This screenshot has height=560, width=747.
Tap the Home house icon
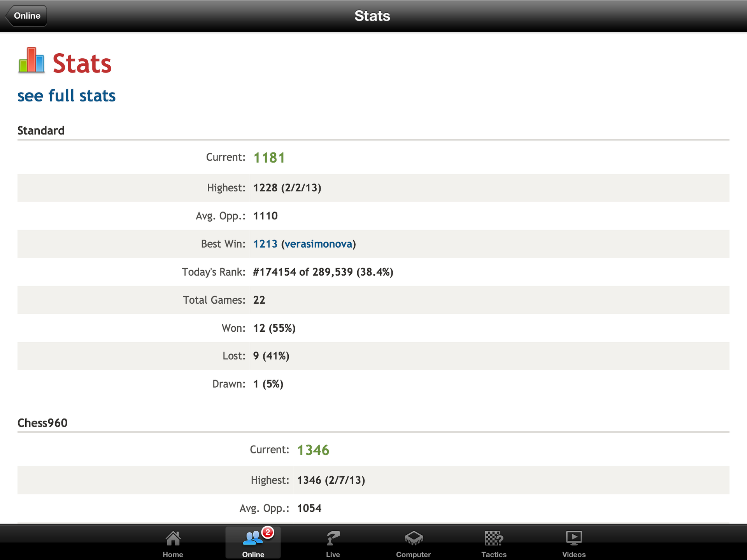tap(173, 539)
